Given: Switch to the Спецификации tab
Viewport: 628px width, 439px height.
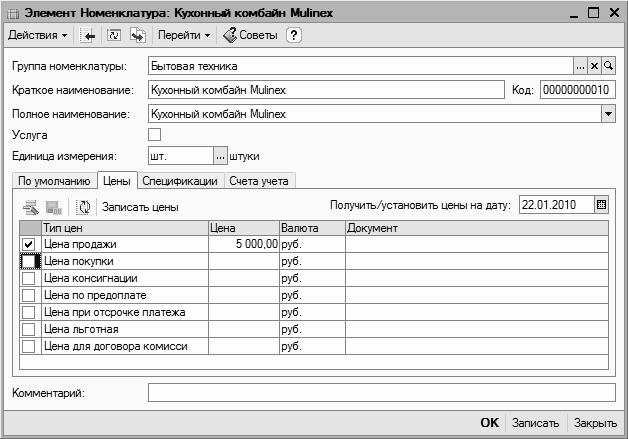Looking at the screenshot, I should tap(179, 181).
